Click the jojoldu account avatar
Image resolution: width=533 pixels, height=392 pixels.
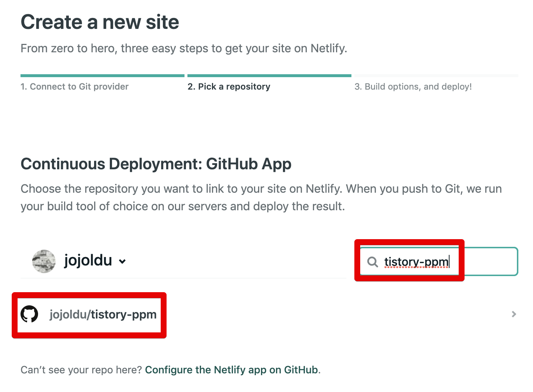44,261
